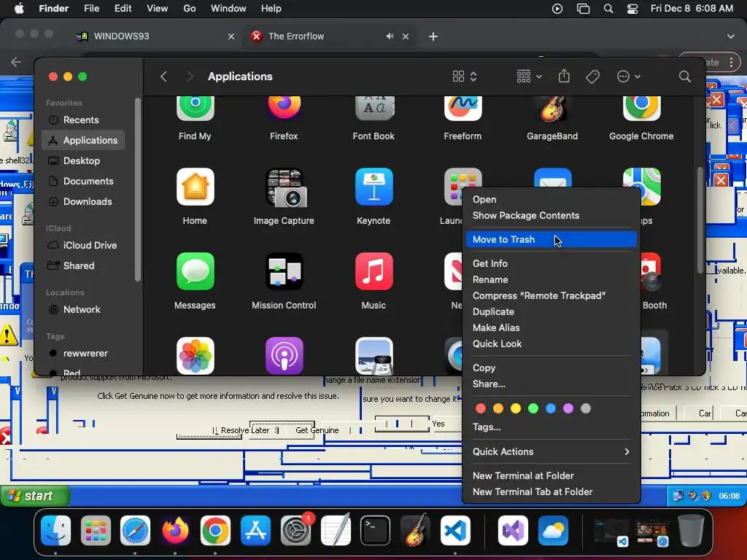Click the Windows XP start button
The height and width of the screenshot is (560, 747).
click(x=35, y=496)
